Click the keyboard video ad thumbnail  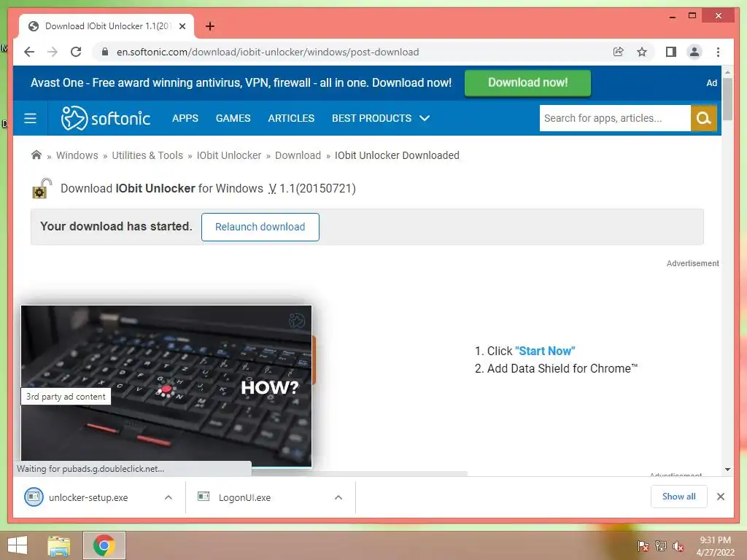click(x=166, y=386)
